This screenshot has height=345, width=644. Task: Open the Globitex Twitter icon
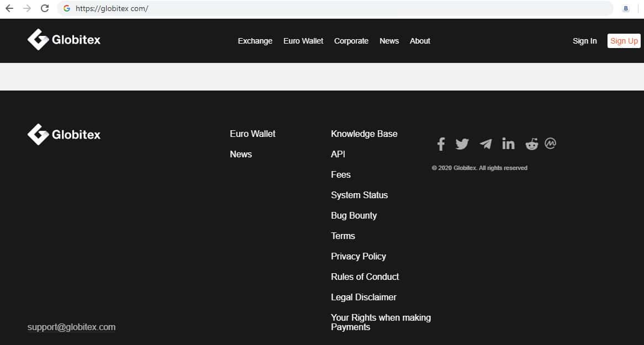click(x=462, y=144)
